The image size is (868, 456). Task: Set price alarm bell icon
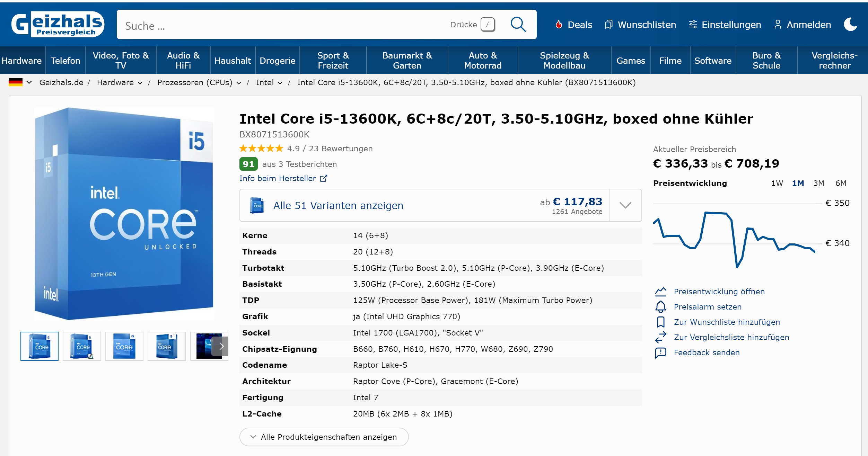pos(660,307)
